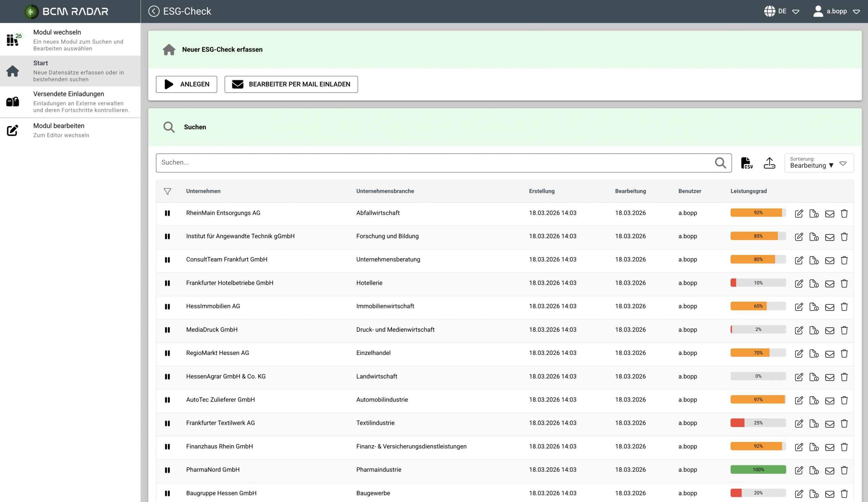This screenshot has height=502, width=868.
Task: Open the filter icon in the table header
Action: (x=168, y=191)
